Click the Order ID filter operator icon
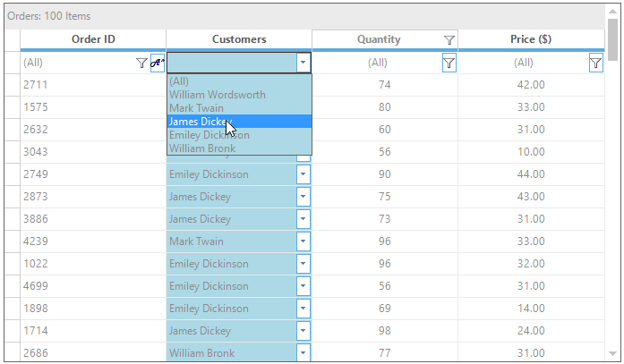The image size is (624, 364). click(x=158, y=63)
